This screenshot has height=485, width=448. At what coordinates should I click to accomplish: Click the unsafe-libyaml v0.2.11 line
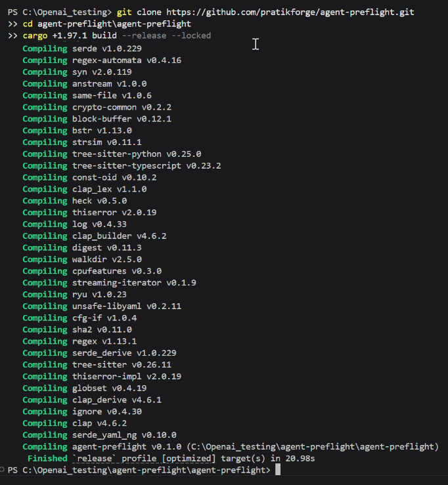click(102, 306)
